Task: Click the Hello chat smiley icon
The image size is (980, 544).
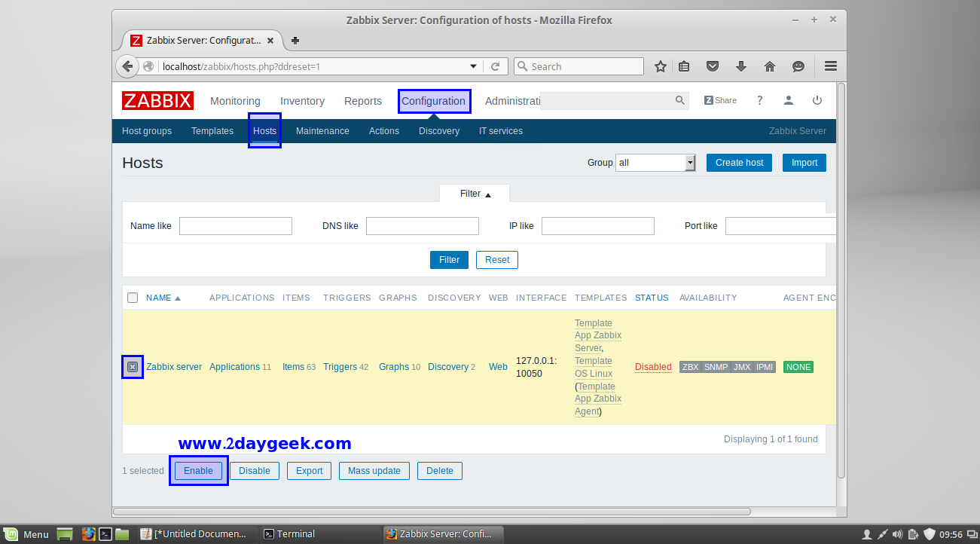Action: [798, 66]
